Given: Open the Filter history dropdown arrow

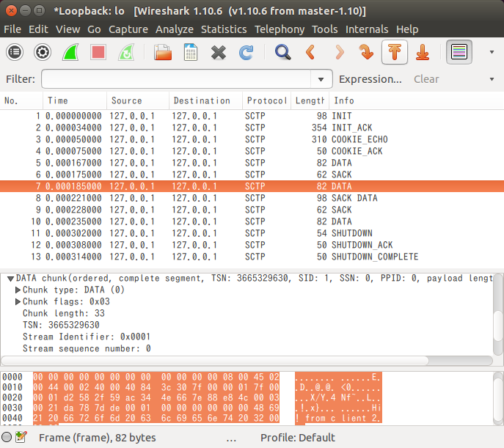Looking at the screenshot, I should pos(321,79).
